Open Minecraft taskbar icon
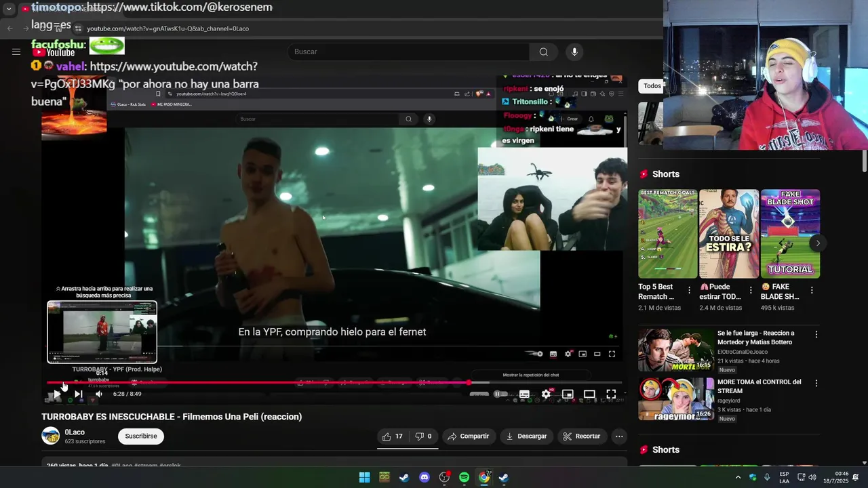868x488 pixels. (384, 477)
